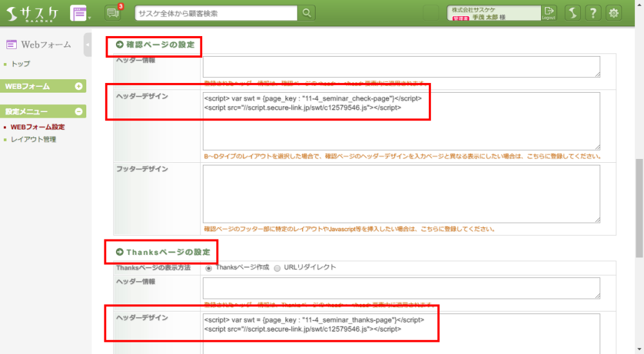The width and height of the screenshot is (644, 354).
Task: Click the サスケ全体から顧客検索 search field
Action: 216,13
